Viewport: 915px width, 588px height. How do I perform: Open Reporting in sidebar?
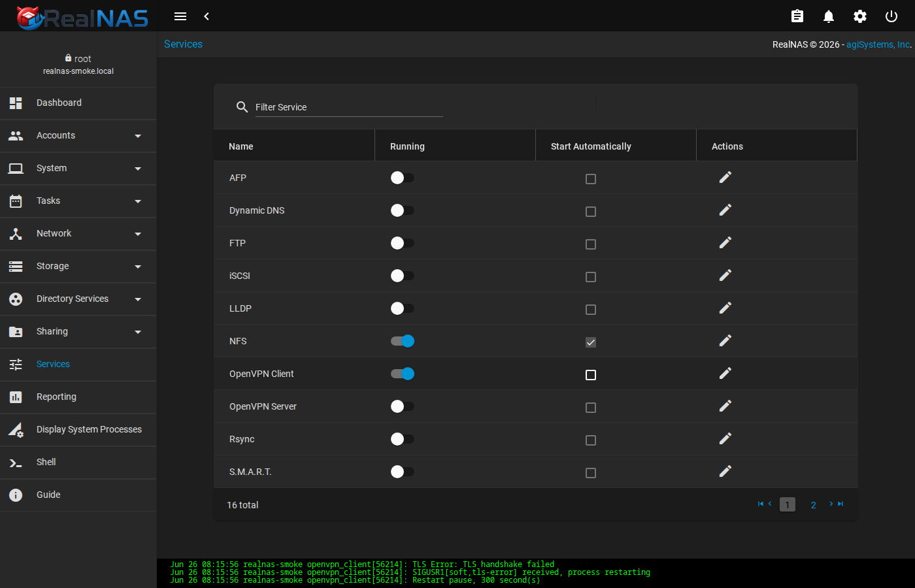coord(78,397)
